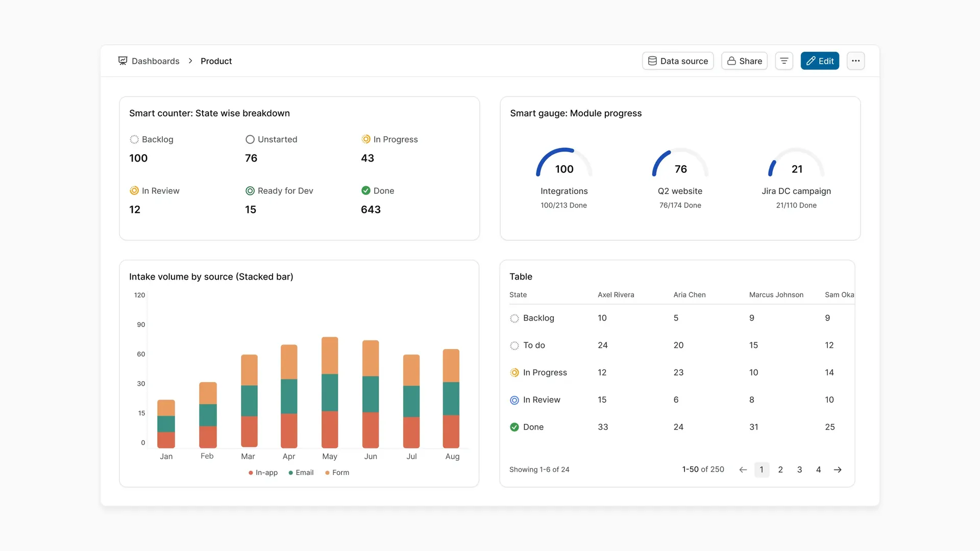Screen dimensions: 980x551
Task: Click the blue Edit button
Action: pyautogui.click(x=820, y=61)
